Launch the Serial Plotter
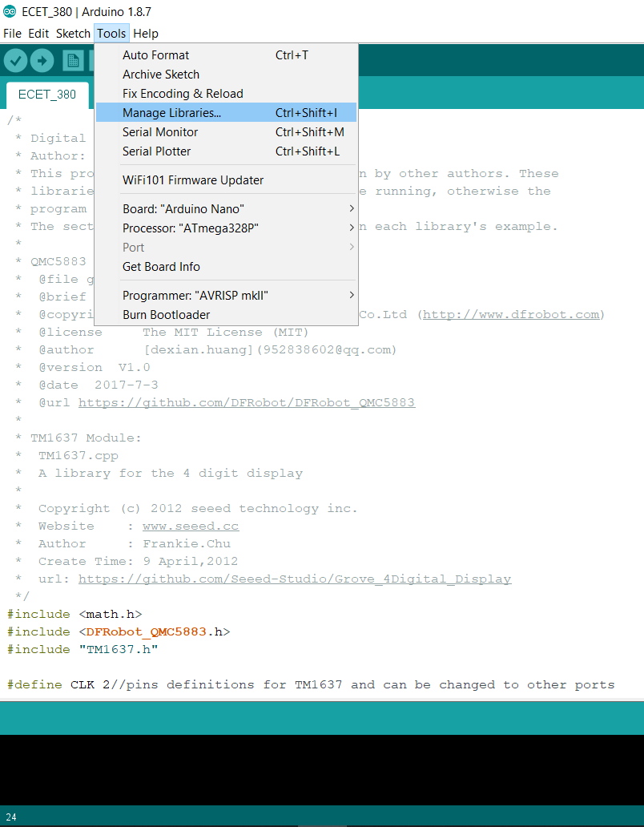This screenshot has height=827, width=644. [x=226, y=151]
